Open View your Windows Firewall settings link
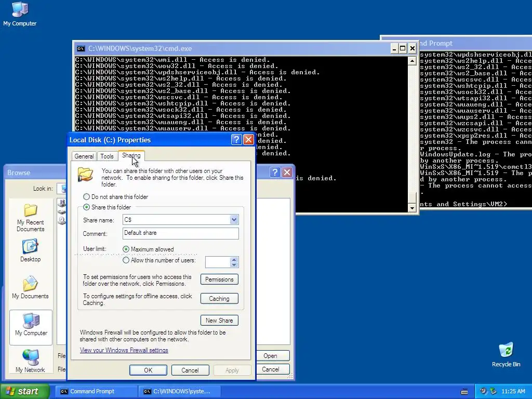 click(124, 350)
